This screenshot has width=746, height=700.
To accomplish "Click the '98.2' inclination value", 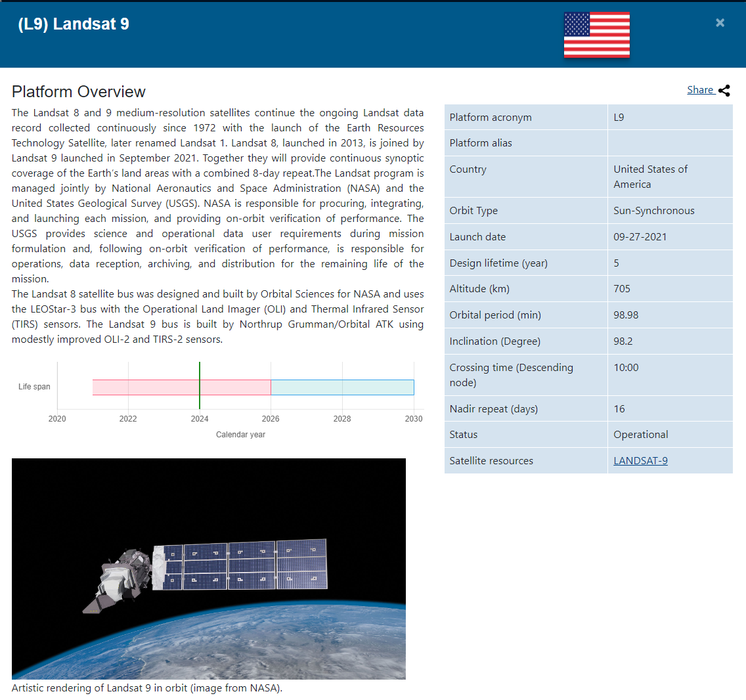I will click(x=623, y=341).
